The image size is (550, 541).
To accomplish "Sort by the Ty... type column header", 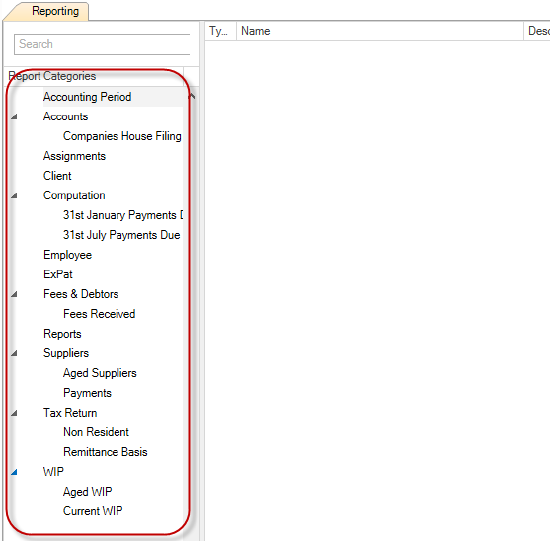I will [x=221, y=31].
